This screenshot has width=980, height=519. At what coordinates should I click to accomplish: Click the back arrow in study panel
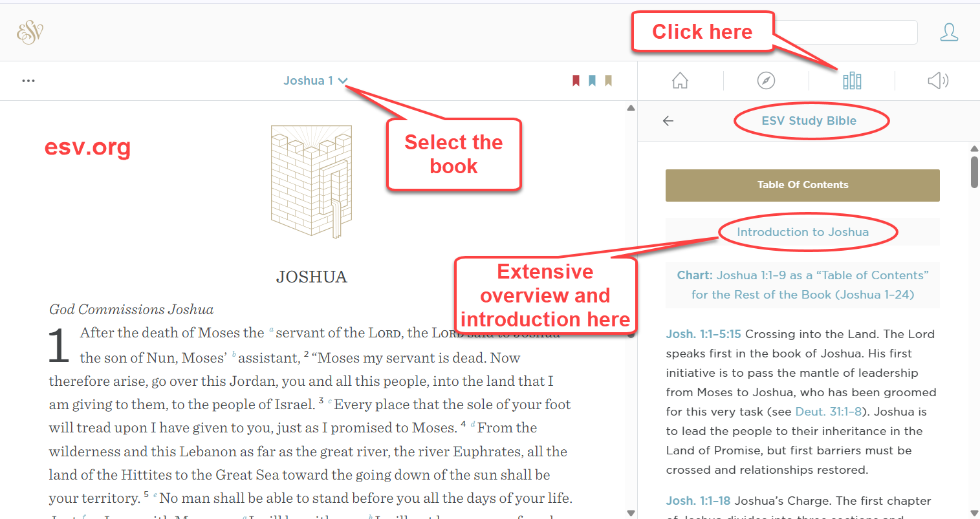pos(668,121)
